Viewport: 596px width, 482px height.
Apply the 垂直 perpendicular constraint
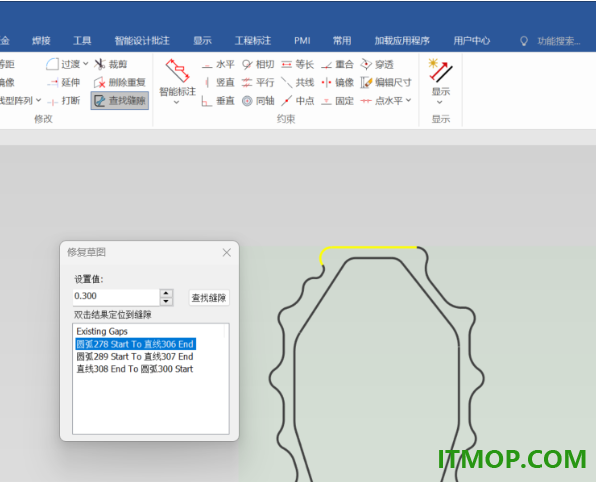(218, 101)
